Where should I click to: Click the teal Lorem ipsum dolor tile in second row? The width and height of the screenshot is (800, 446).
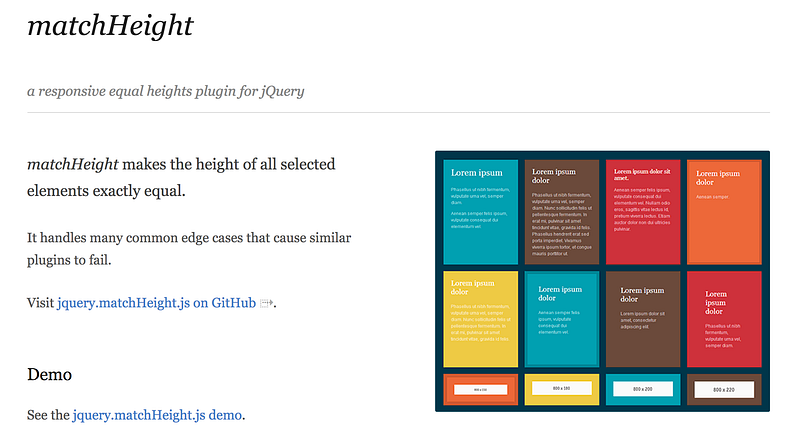point(562,319)
